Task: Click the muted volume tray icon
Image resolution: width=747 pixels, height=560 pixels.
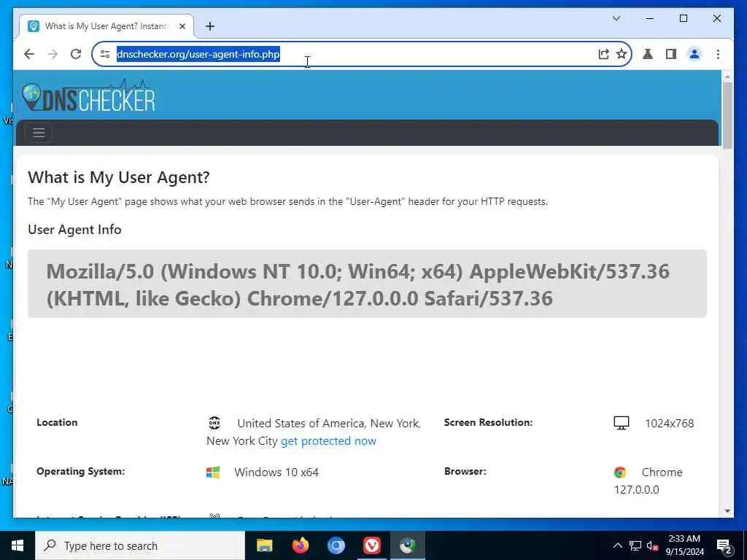Action: coord(652,545)
